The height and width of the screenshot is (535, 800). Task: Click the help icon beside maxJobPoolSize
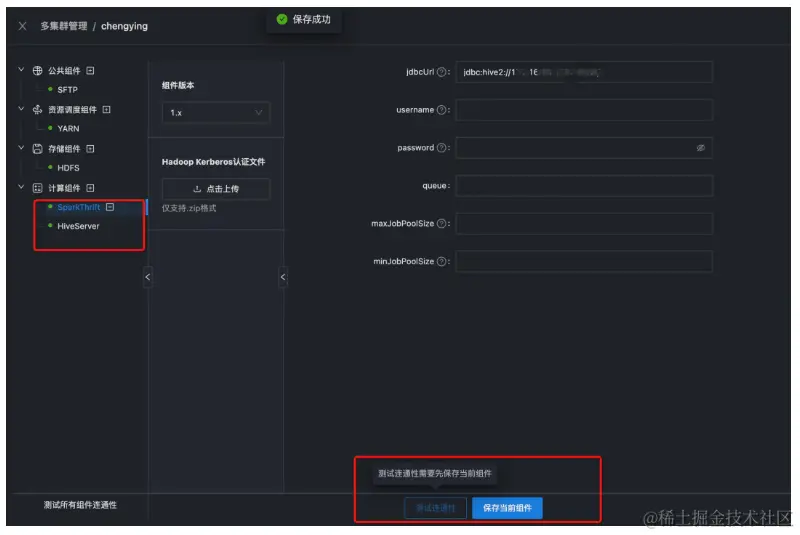[x=442, y=223]
